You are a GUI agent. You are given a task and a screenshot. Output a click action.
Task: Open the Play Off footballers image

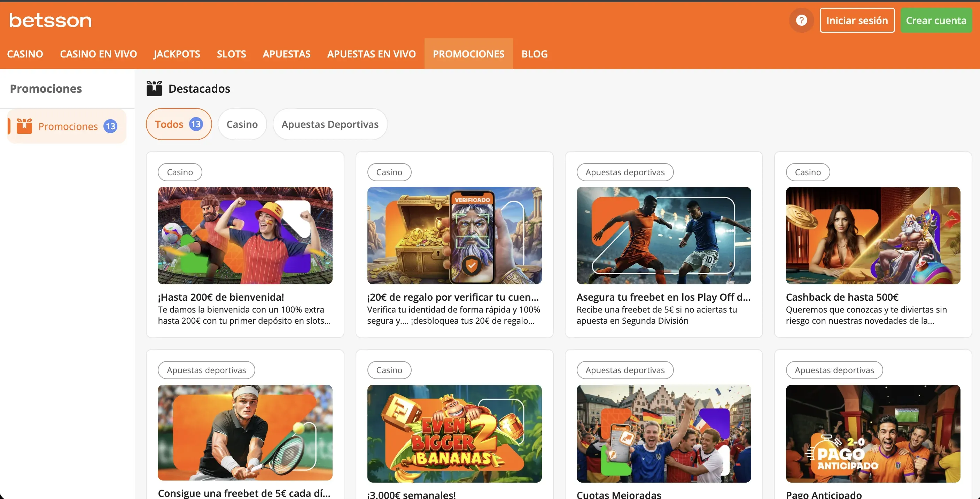tap(664, 235)
